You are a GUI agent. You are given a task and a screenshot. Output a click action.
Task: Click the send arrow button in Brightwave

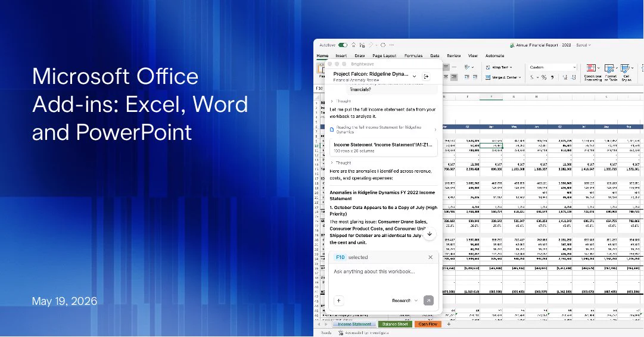click(428, 301)
